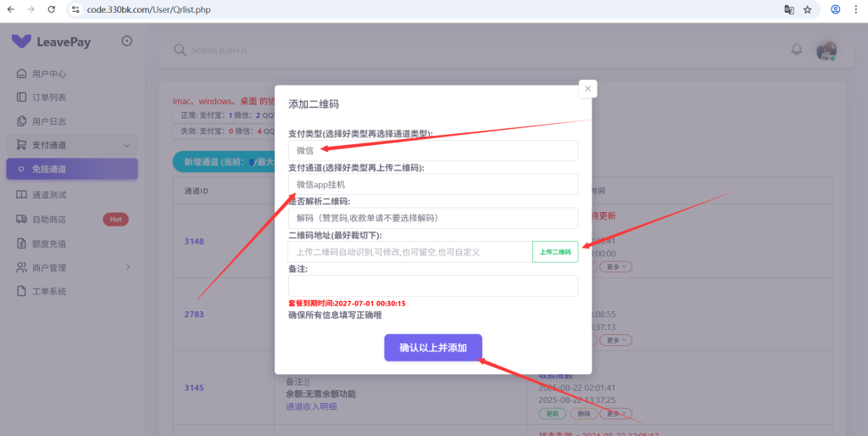The height and width of the screenshot is (436, 868).
Task: Expand the 商户管理 chevron
Action: click(x=128, y=267)
